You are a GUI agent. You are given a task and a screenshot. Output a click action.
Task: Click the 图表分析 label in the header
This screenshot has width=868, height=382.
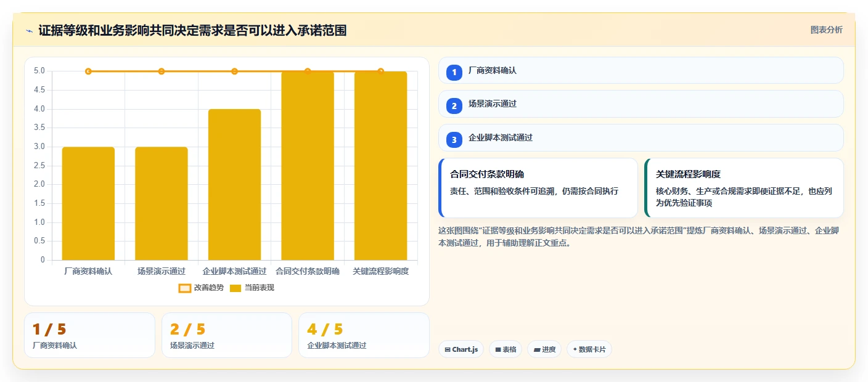tap(826, 30)
